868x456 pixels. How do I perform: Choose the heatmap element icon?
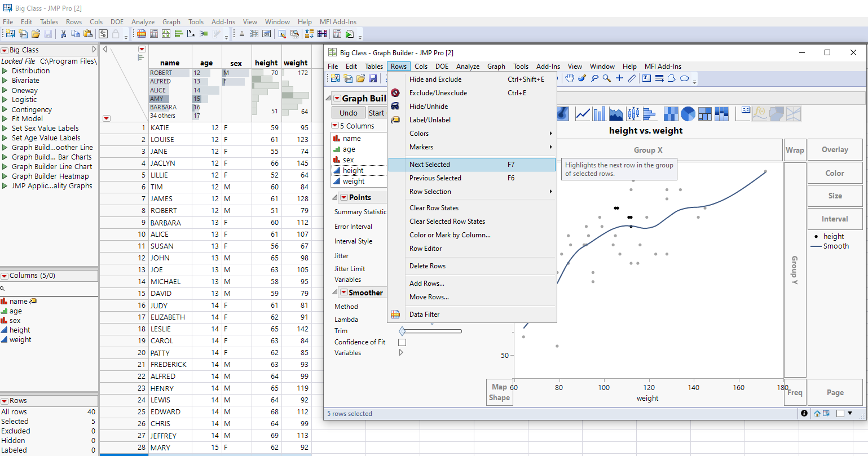671,114
